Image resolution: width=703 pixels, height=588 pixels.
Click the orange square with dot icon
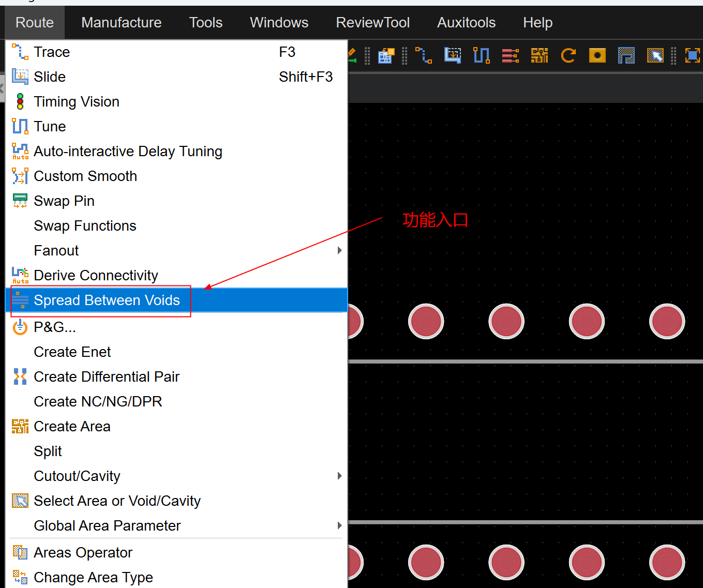(597, 55)
